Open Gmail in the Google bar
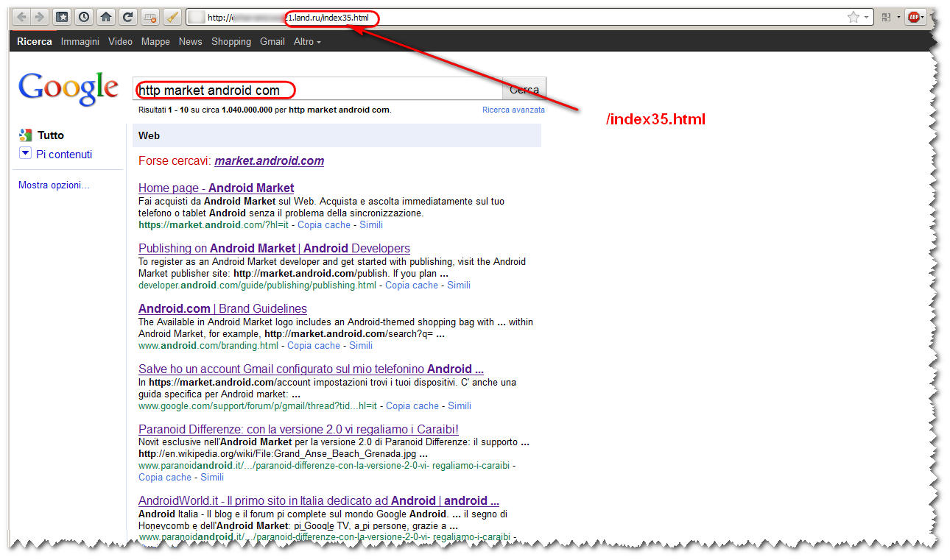This screenshot has width=950, height=560. [272, 42]
